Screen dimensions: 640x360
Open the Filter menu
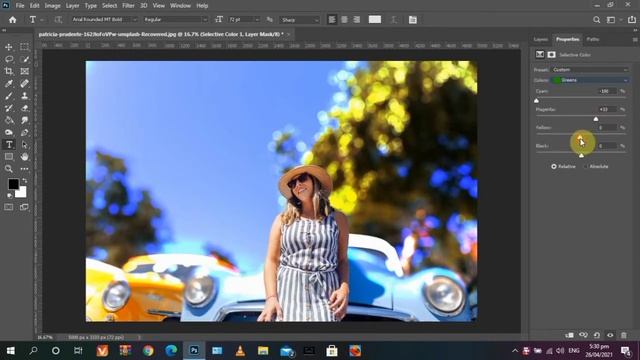(x=128, y=6)
